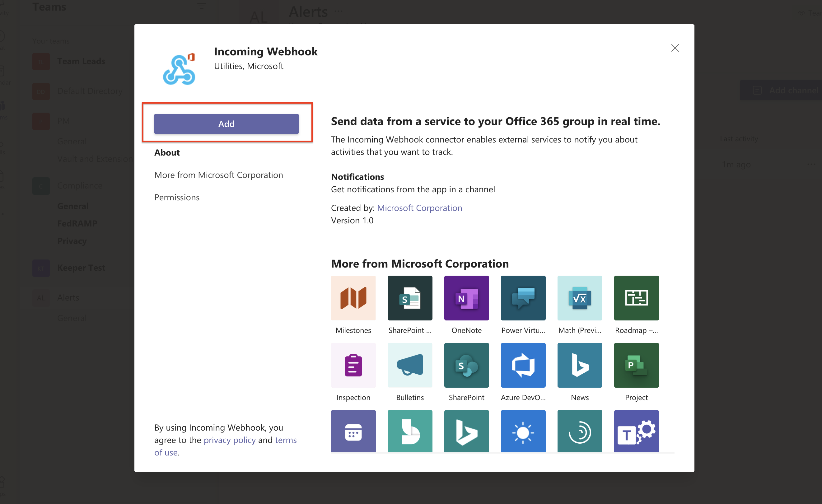This screenshot has height=504, width=822.
Task: Click the Project app label
Action: click(636, 398)
